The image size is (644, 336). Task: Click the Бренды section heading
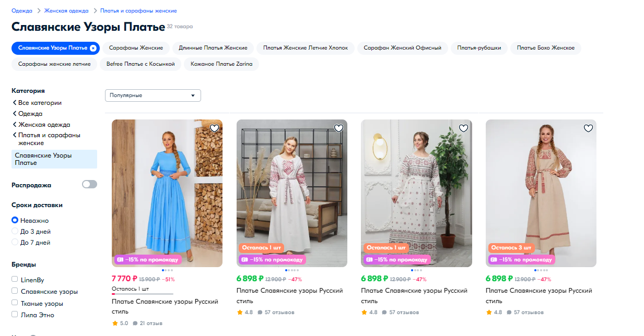pos(24,265)
